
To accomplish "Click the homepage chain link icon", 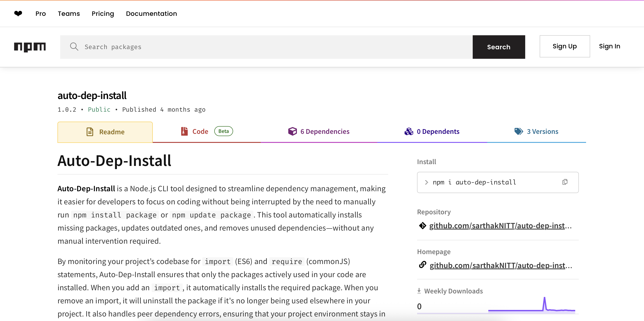I will tap(422, 265).
